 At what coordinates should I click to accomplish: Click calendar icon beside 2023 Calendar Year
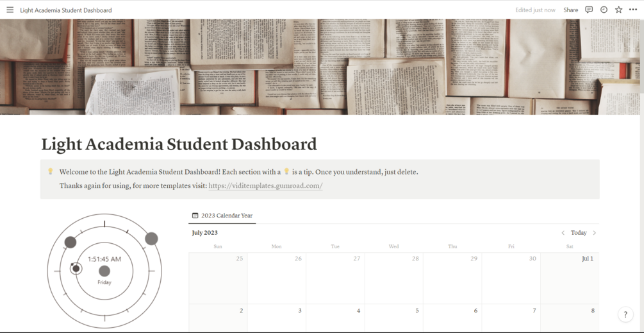pos(195,216)
